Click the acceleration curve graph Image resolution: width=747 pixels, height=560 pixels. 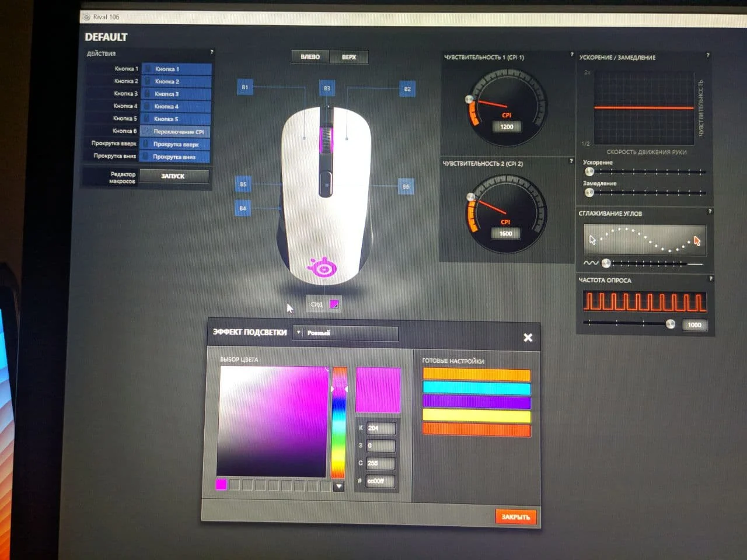click(644, 108)
